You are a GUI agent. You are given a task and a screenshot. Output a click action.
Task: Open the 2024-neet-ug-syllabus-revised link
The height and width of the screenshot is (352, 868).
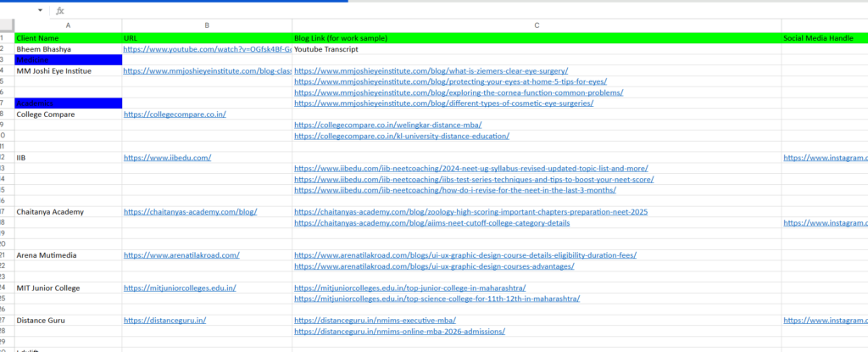[x=471, y=169]
